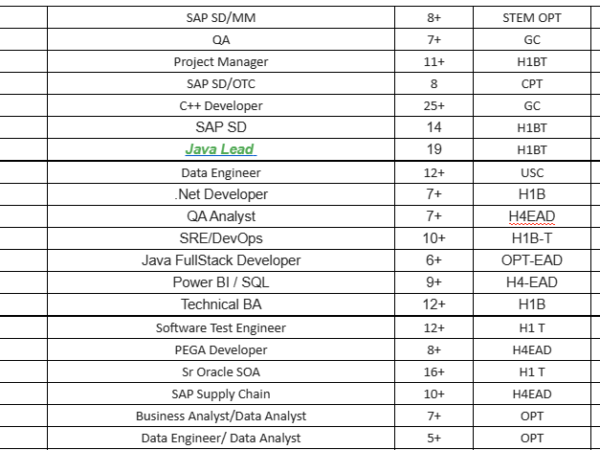The image size is (600, 450).
Task: Click the "Java FullStack Developer" cell
Action: (x=220, y=260)
